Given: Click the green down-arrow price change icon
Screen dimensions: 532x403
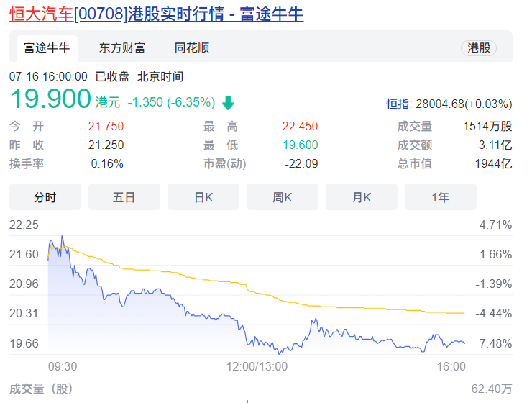Looking at the screenshot, I should coord(228,102).
